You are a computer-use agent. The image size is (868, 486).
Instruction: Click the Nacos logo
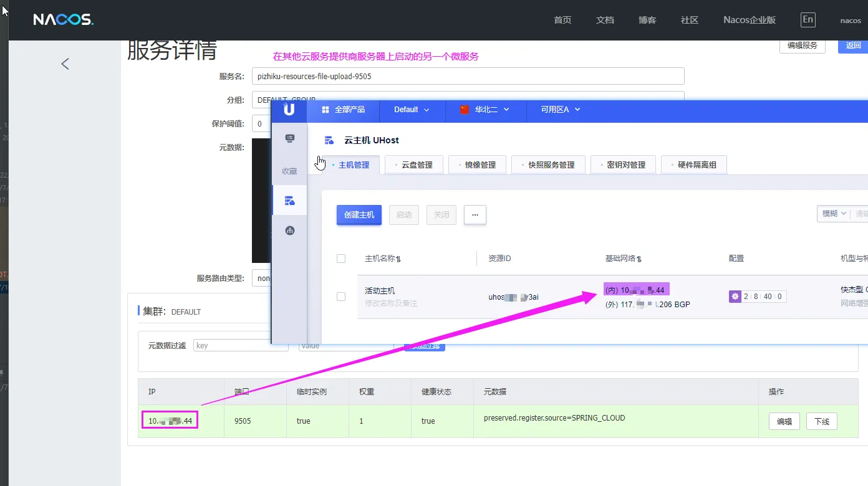(x=63, y=20)
